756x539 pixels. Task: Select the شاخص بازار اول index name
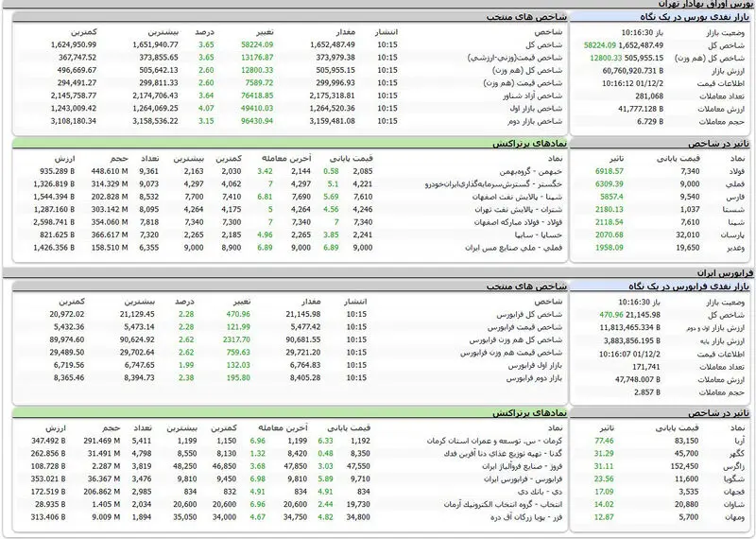click(536, 109)
